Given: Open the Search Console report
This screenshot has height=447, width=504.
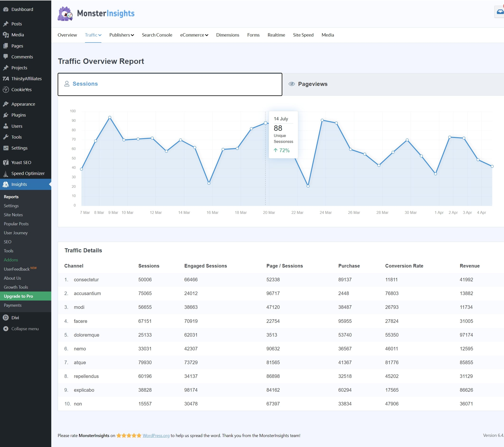Looking at the screenshot, I should tap(157, 35).
